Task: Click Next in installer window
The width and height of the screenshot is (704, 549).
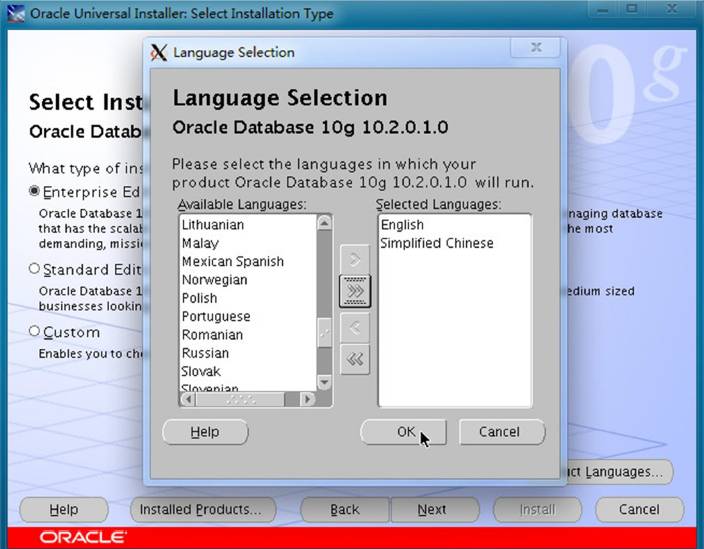Action: [434, 509]
